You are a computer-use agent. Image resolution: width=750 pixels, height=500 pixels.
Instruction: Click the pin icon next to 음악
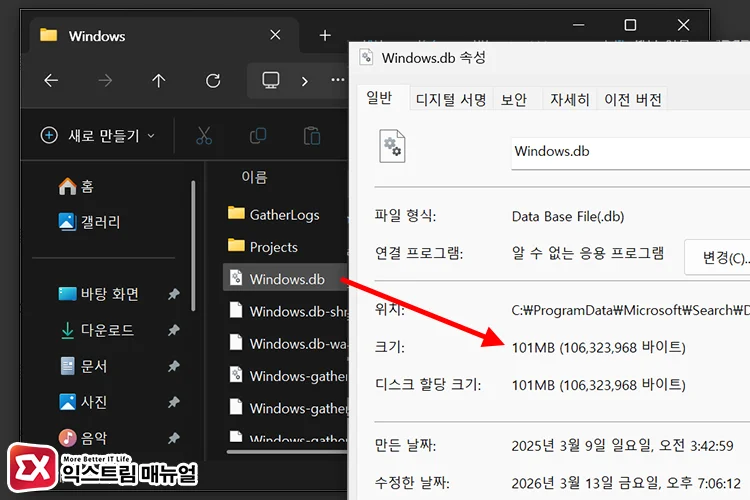coord(174,437)
